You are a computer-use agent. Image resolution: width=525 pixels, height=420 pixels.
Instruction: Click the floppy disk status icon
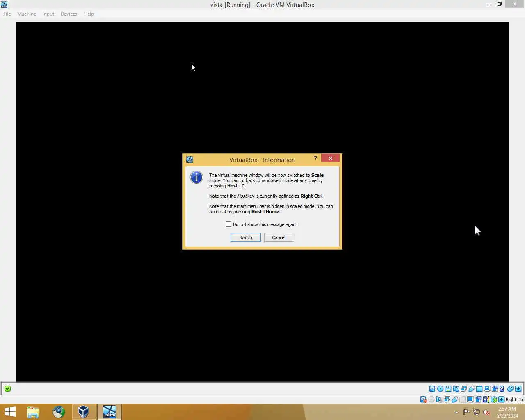pos(448,388)
